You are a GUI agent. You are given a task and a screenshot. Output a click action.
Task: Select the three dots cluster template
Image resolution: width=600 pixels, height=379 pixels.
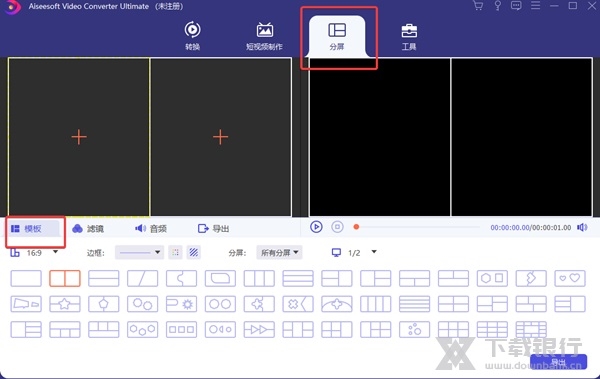pyautogui.click(x=414, y=329)
